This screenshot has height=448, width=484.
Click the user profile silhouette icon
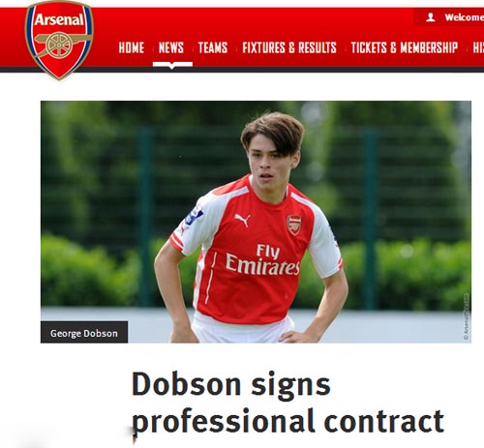(430, 17)
